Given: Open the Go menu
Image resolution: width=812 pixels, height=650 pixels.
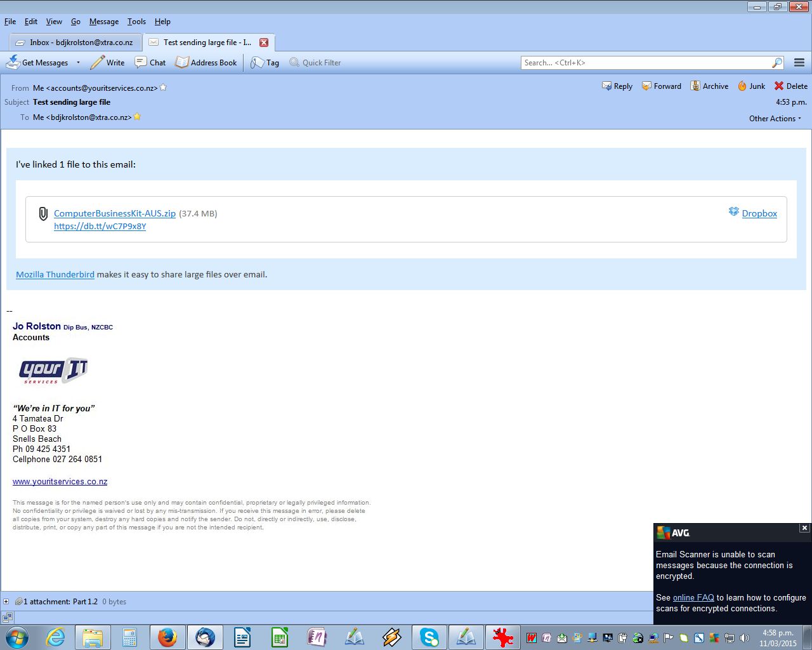Looking at the screenshot, I should click(x=75, y=22).
